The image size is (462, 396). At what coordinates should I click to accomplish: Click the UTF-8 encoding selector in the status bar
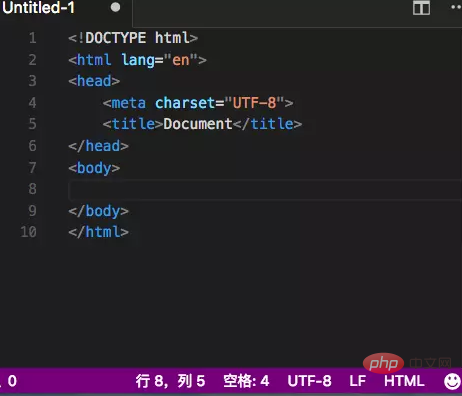pos(309,381)
